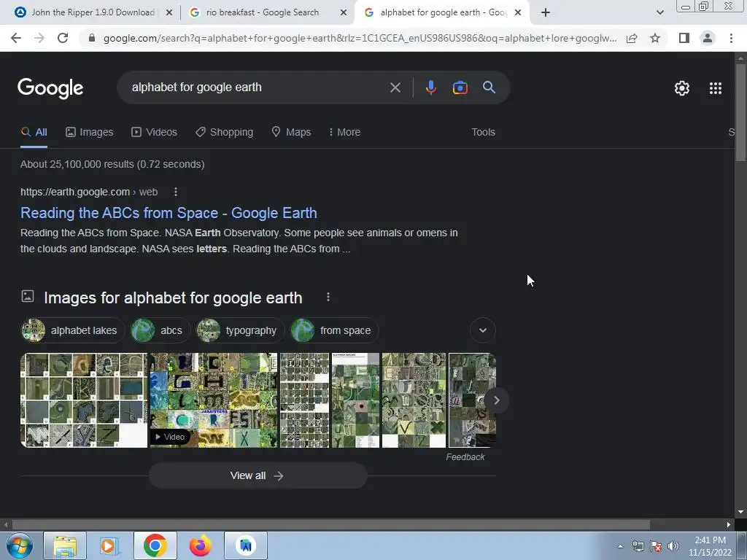Click the Google logo
Image resolution: width=747 pixels, height=560 pixels.
pyautogui.click(x=50, y=88)
